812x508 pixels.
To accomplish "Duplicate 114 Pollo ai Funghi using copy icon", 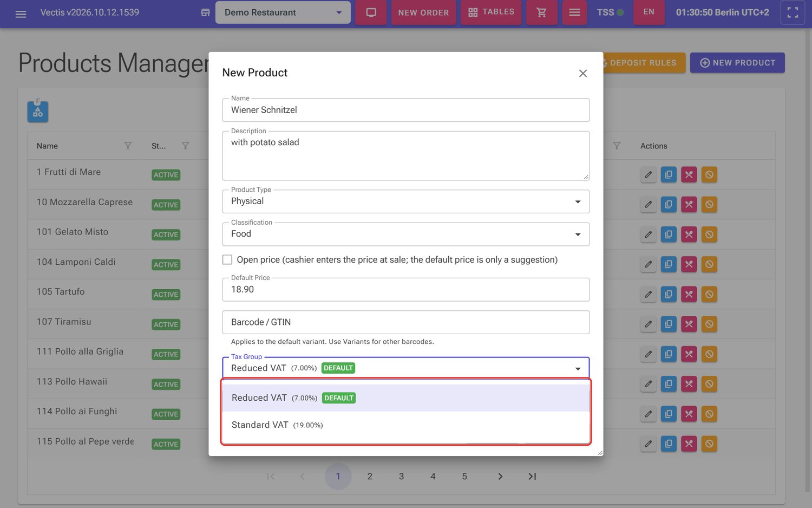I will 669,414.
